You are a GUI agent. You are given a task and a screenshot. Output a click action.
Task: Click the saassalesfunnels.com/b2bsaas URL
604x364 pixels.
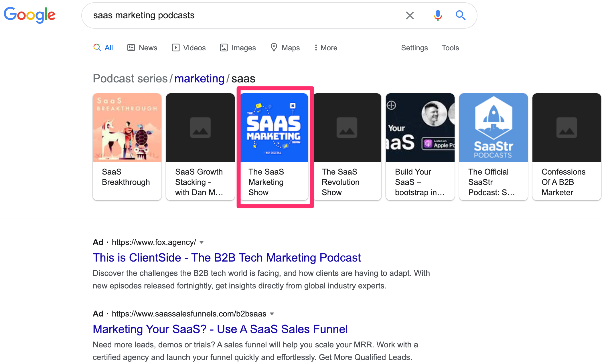tap(189, 314)
